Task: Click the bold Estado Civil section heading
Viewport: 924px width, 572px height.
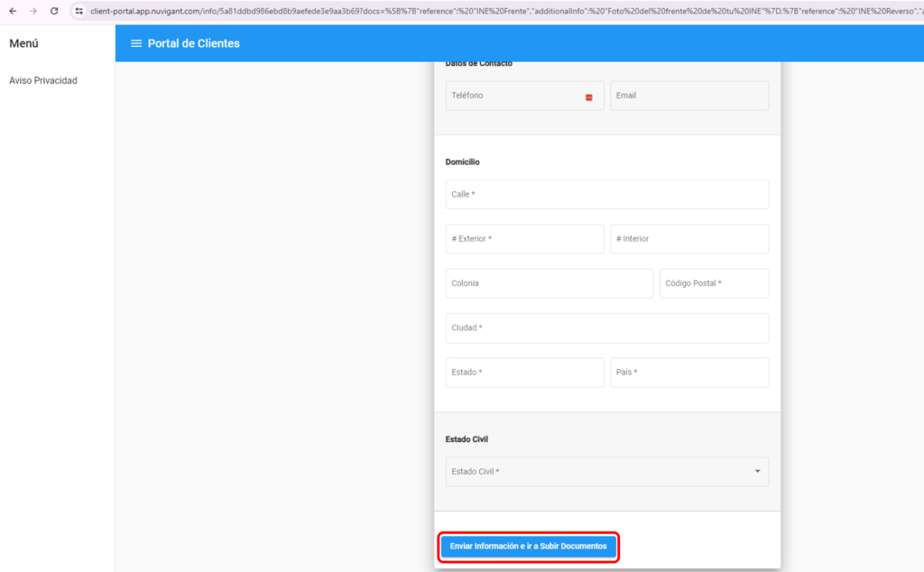Action: tap(467, 439)
